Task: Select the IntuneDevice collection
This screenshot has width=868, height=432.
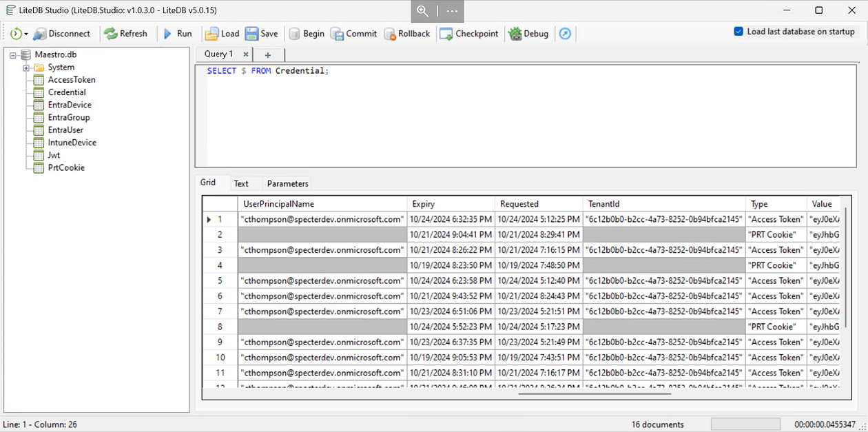Action: 72,143
